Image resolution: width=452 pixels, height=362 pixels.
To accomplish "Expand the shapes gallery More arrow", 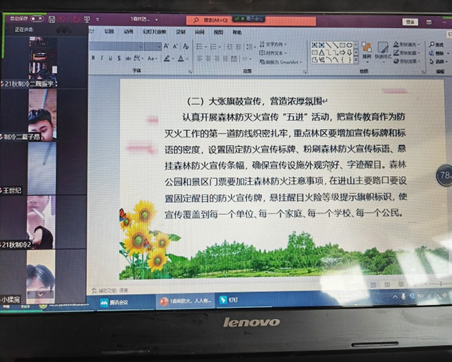I will tap(356, 60).
